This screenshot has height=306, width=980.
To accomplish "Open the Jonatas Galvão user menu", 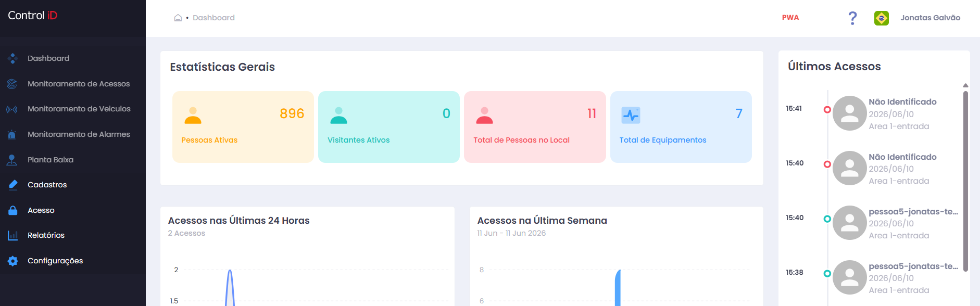I will coord(930,18).
